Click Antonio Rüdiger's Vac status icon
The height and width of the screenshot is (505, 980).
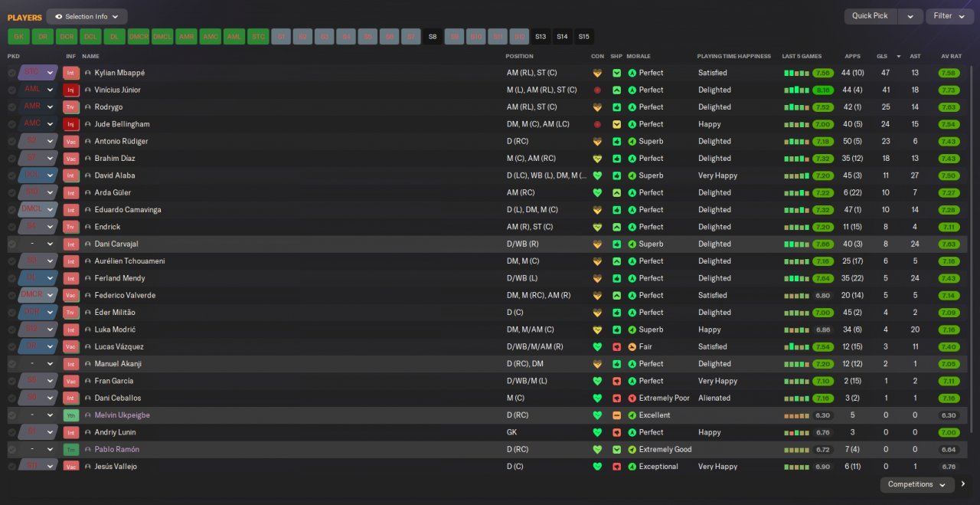pos(71,141)
